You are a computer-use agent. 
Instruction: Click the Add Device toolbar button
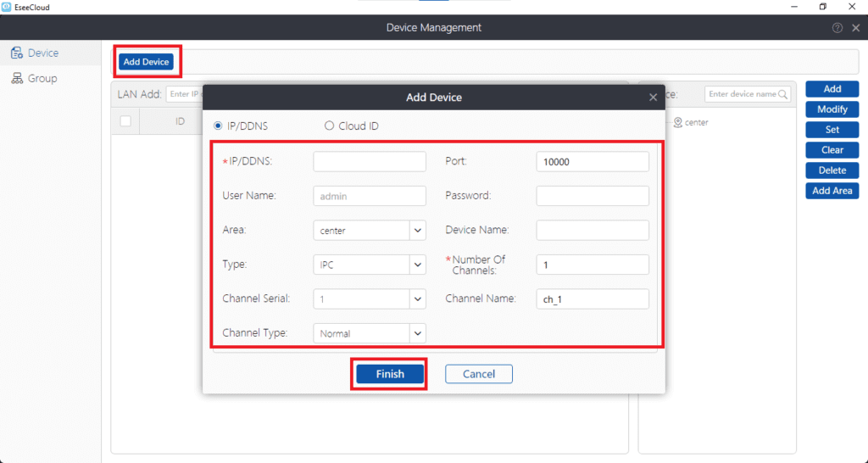pos(146,62)
